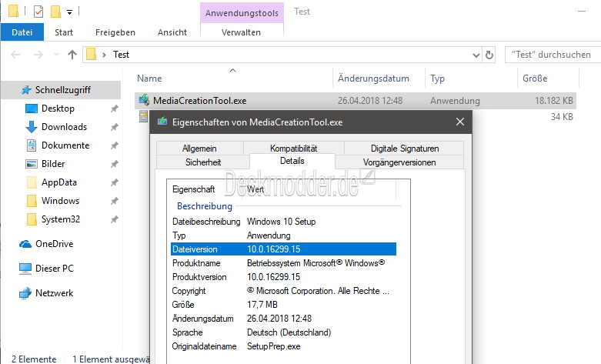Go back with the back arrow
The image size is (601, 364).
click(x=15, y=55)
